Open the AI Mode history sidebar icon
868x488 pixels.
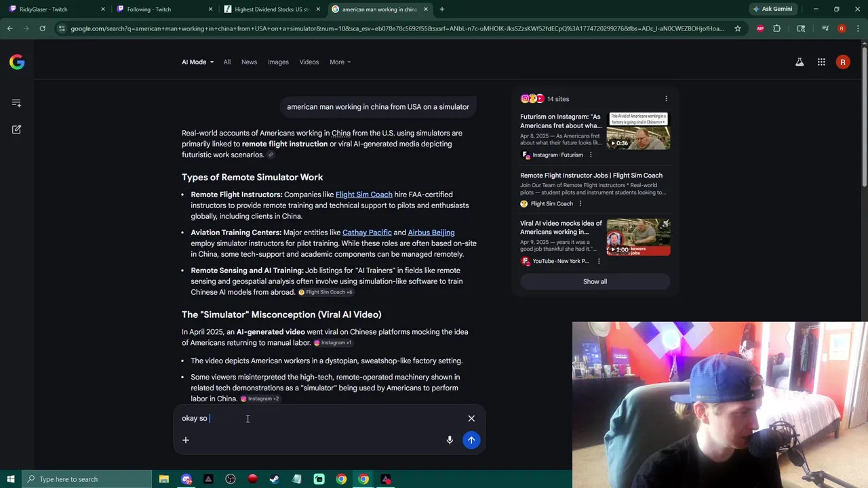point(16,103)
